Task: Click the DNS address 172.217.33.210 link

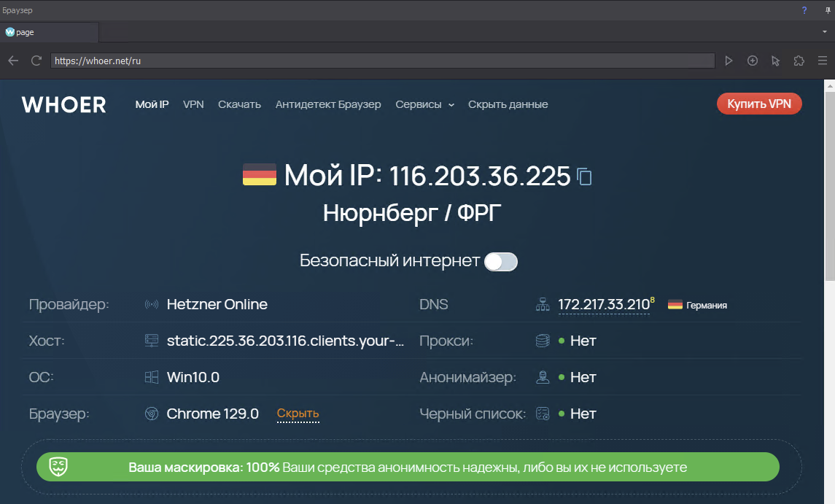Action: tap(604, 304)
